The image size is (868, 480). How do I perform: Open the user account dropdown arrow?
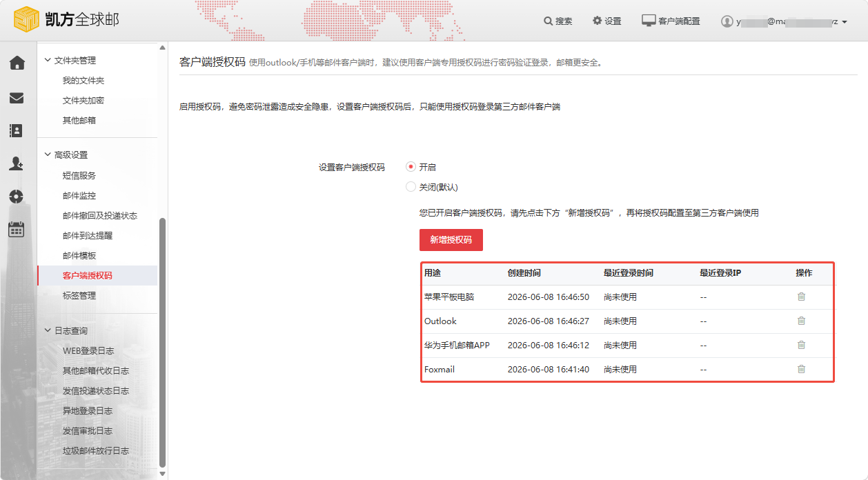[x=845, y=22]
